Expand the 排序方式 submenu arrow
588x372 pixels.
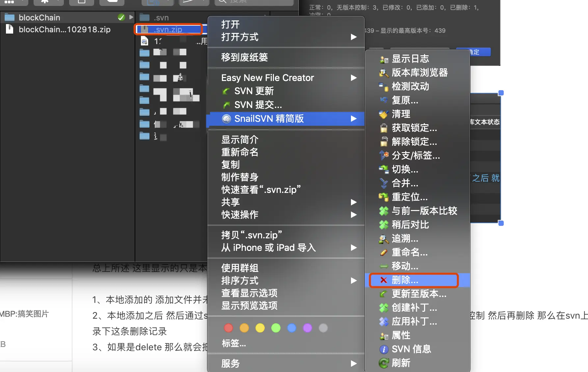click(x=354, y=280)
